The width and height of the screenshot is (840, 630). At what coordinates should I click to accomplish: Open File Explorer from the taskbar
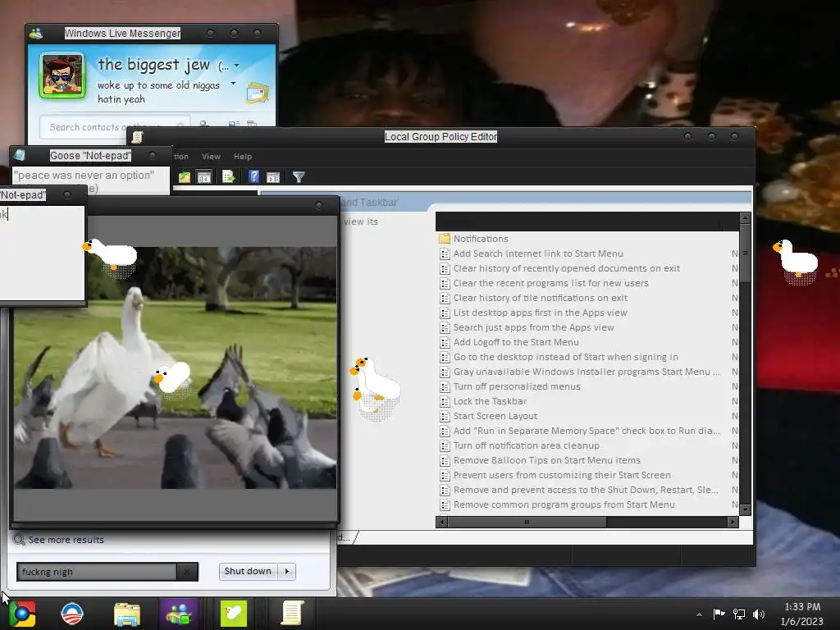(x=127, y=614)
